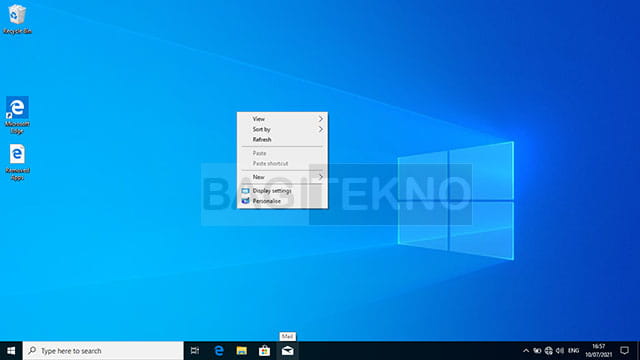Open File Explorer from the taskbar
Image resolution: width=640 pixels, height=360 pixels.
(x=242, y=351)
